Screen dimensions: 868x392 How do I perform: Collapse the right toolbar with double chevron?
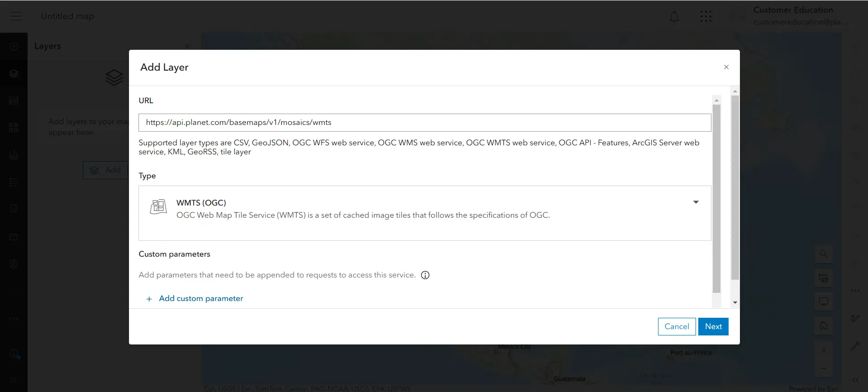tap(855, 380)
